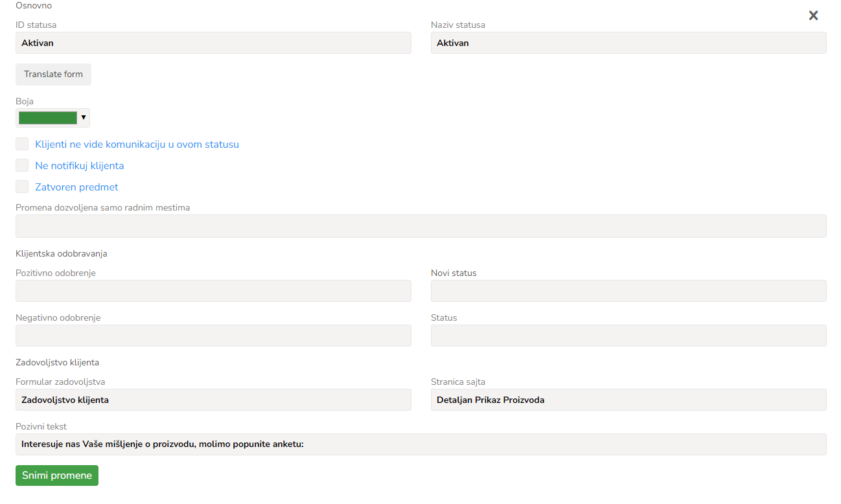Toggle the Ne notifikuj klijenta checkbox
Viewport: 841px width, 504px height.
22,165
